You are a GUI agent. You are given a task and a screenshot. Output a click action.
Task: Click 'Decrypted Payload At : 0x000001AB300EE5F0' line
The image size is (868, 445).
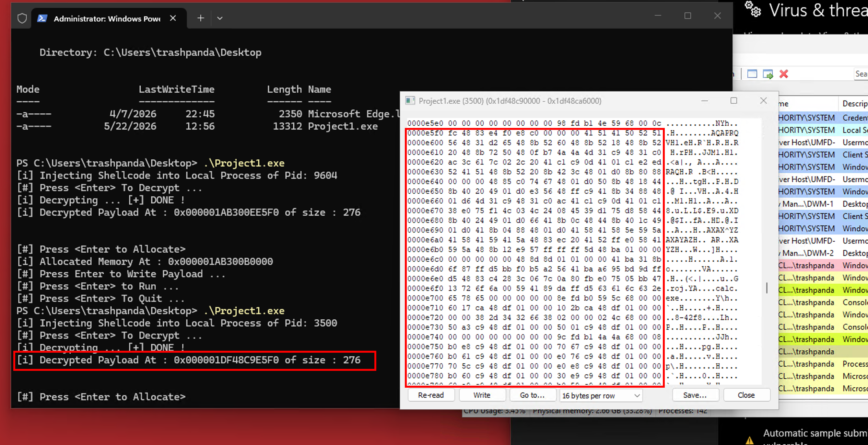coord(188,212)
